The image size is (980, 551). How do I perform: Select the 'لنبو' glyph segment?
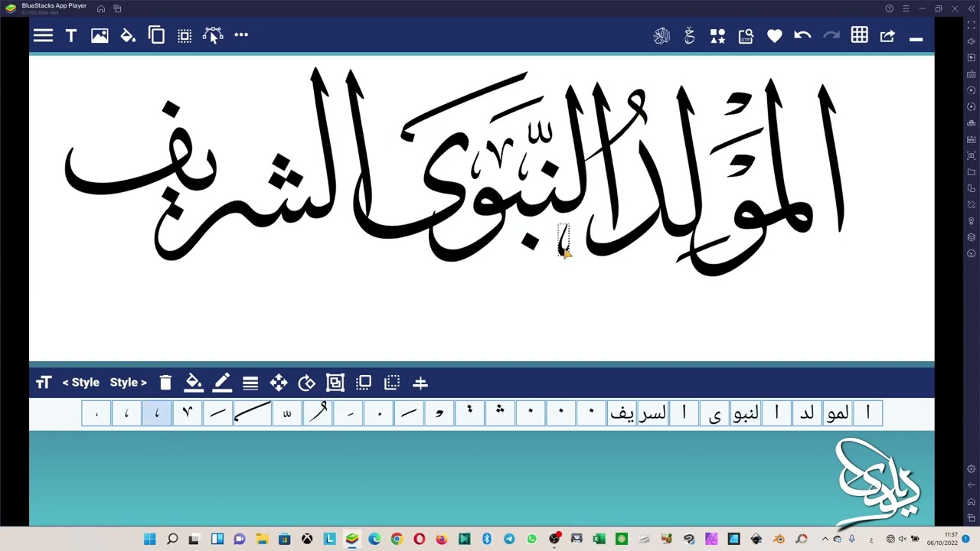tap(745, 413)
